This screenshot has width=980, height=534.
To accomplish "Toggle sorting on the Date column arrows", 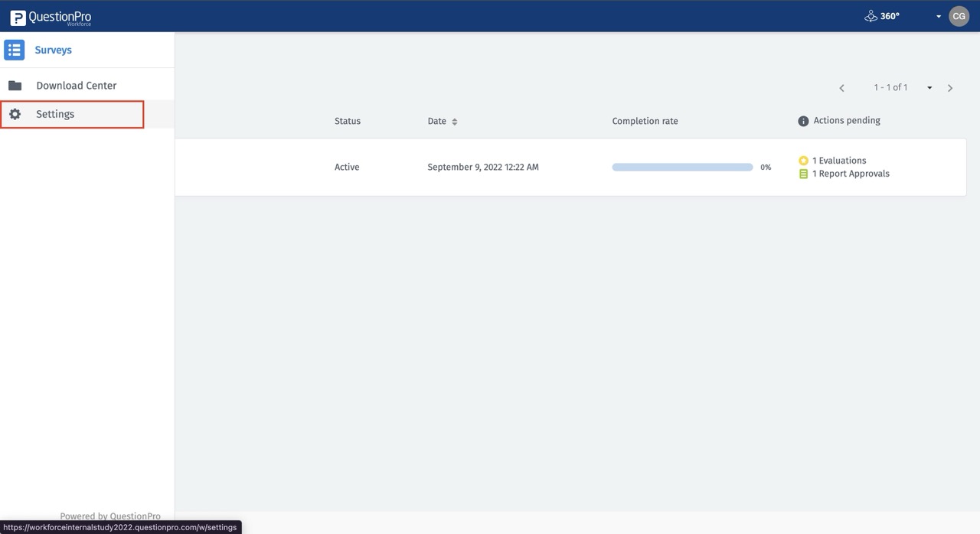I will pos(454,121).
